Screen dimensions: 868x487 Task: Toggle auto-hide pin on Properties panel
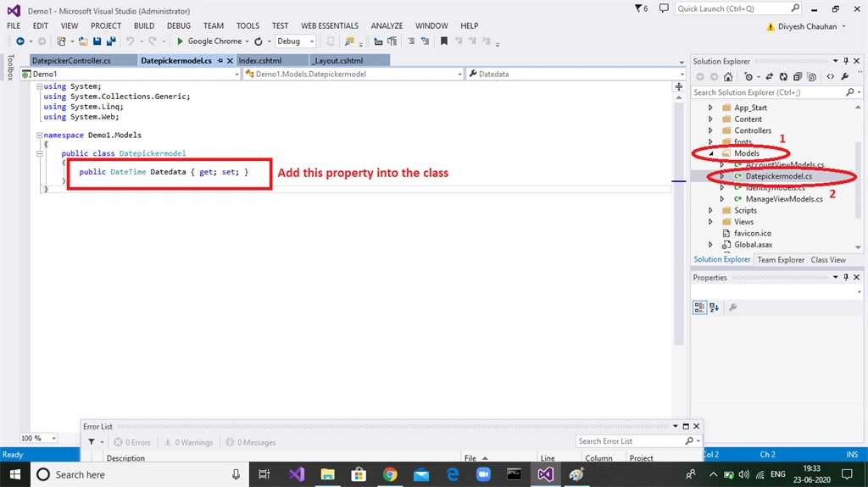pos(846,277)
